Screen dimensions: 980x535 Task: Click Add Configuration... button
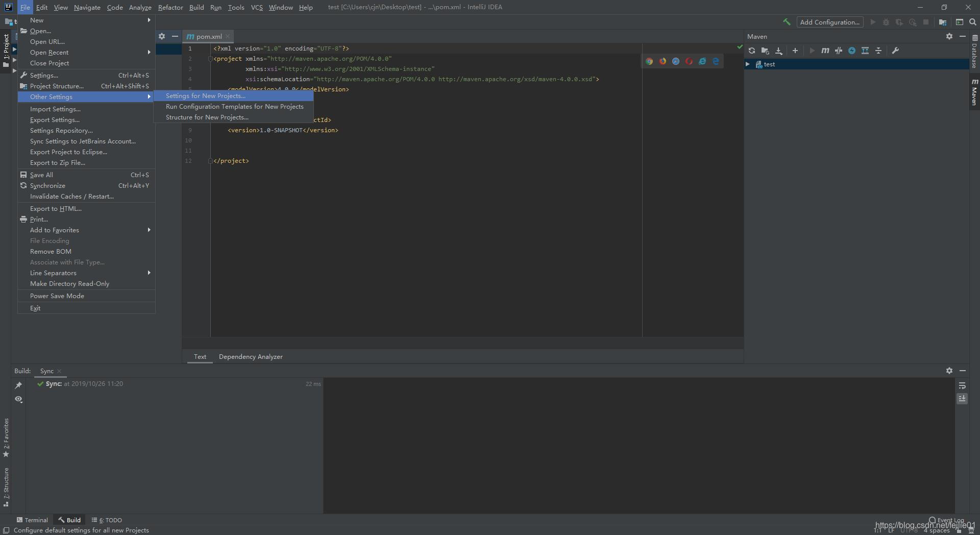[830, 22]
